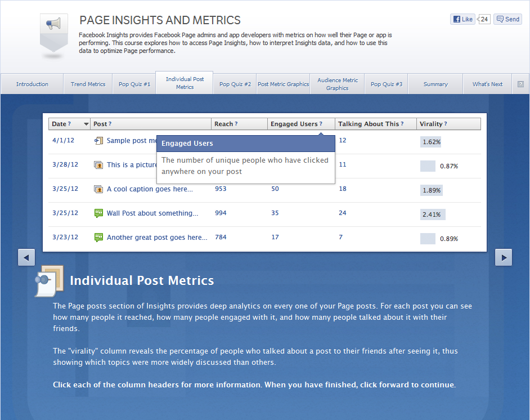
Task: Click photo icon beside A cool caption
Action: [98, 189]
